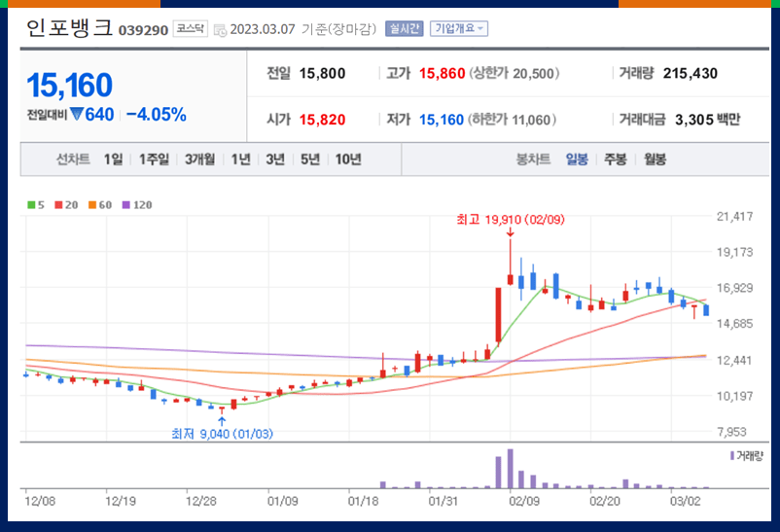Select the 1일 line chart tab
This screenshot has width=780, height=532.
[113, 160]
